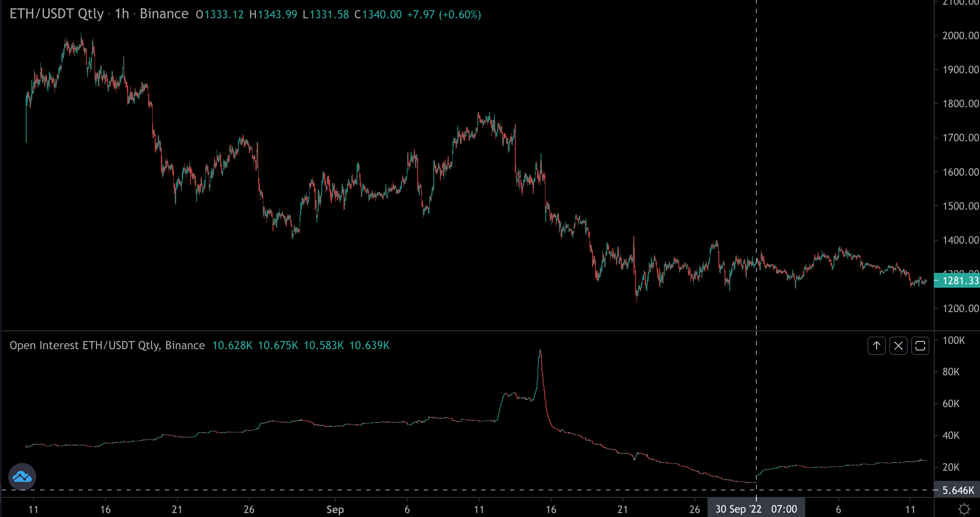Move the Open Interest pane up
The height and width of the screenshot is (517, 980).
[876, 346]
